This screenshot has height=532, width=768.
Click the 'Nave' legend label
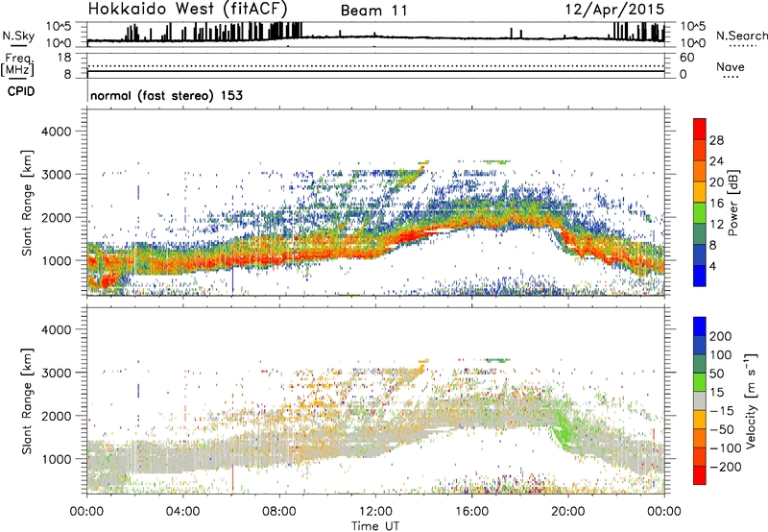coord(731,67)
